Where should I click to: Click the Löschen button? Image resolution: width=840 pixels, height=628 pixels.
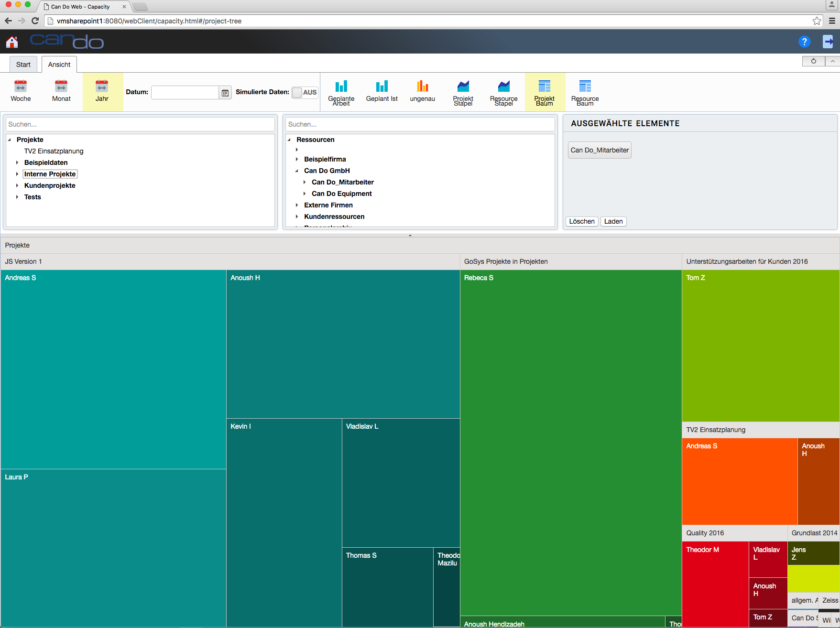(x=582, y=221)
